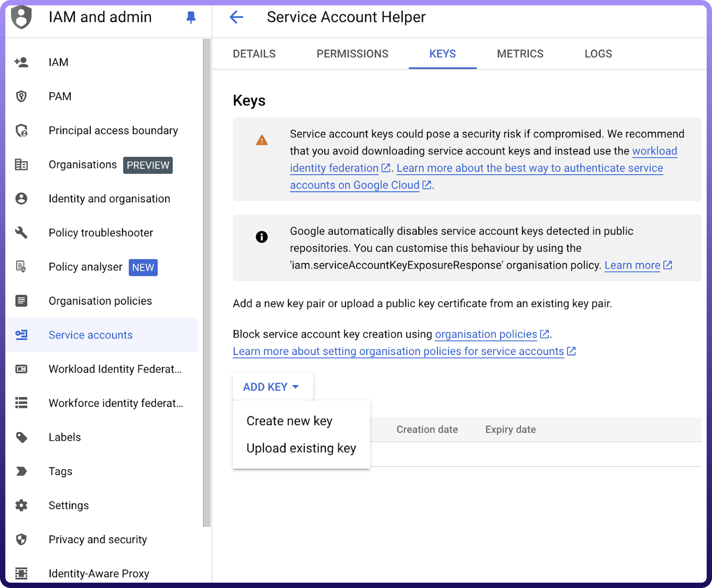The width and height of the screenshot is (712, 588).
Task: Select Upload existing key option
Action: point(301,448)
